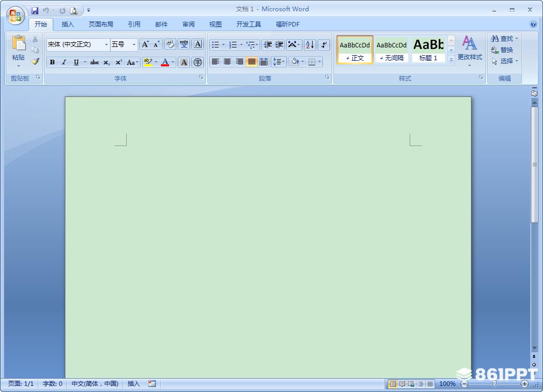Save the document from quick access toolbar
Image resolution: width=543 pixels, height=392 pixels.
click(35, 11)
